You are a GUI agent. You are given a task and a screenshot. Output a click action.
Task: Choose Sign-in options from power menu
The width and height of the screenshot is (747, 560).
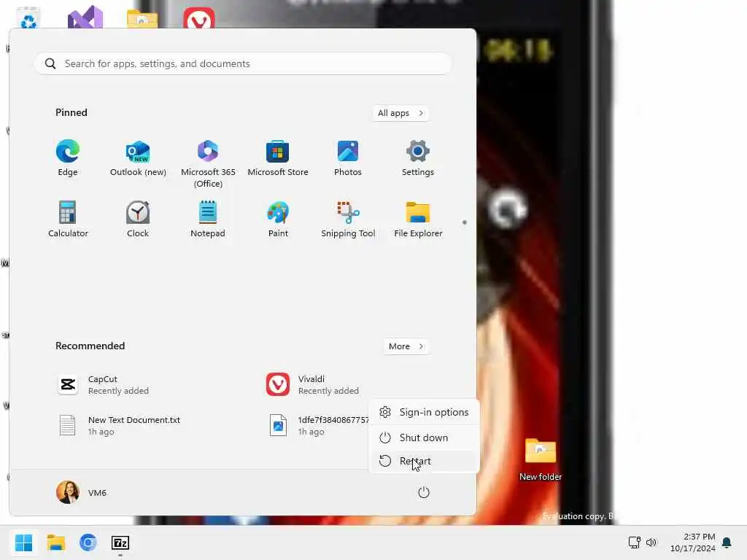click(x=424, y=413)
